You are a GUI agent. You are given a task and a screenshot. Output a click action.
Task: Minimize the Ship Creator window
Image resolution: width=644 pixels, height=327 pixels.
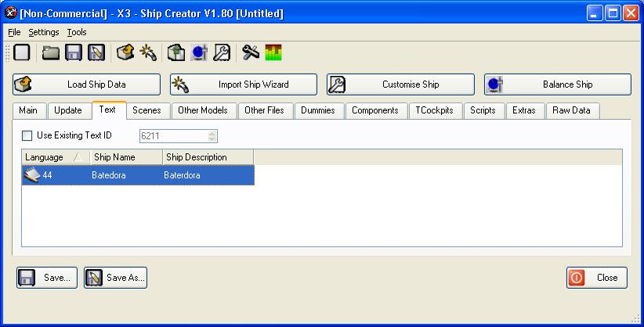[595, 13]
